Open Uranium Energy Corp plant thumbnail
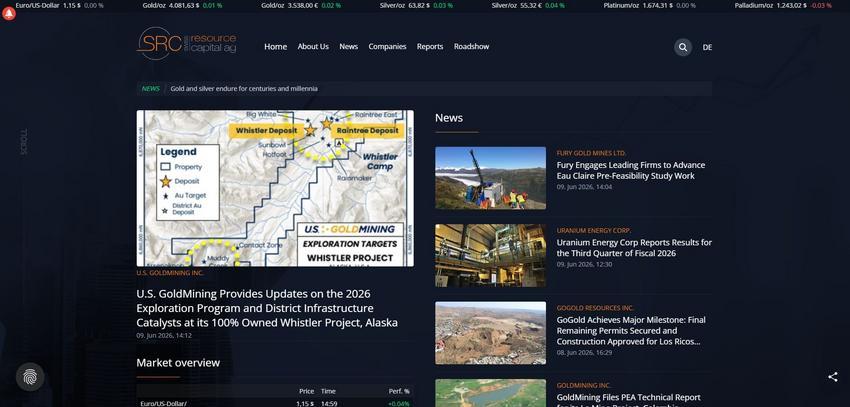Viewport: 850px width, 407px height. [x=491, y=255]
